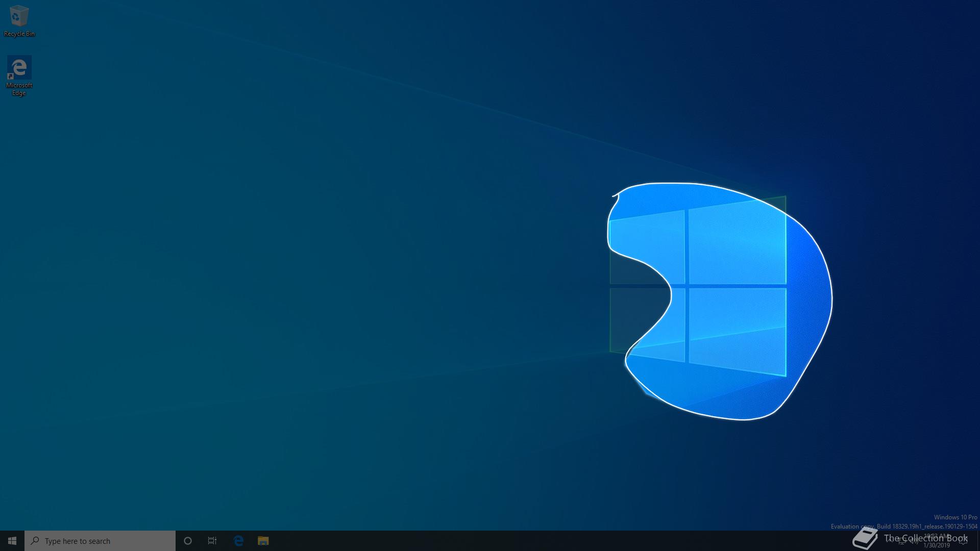Launch Microsoft Edge from the taskbar
980x551 pixels.
tap(238, 541)
